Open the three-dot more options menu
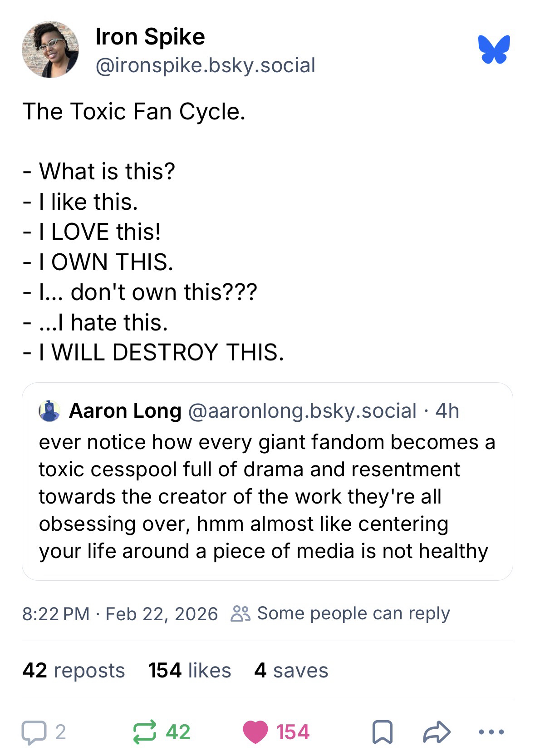Viewport: 535px width, 756px height. (491, 732)
